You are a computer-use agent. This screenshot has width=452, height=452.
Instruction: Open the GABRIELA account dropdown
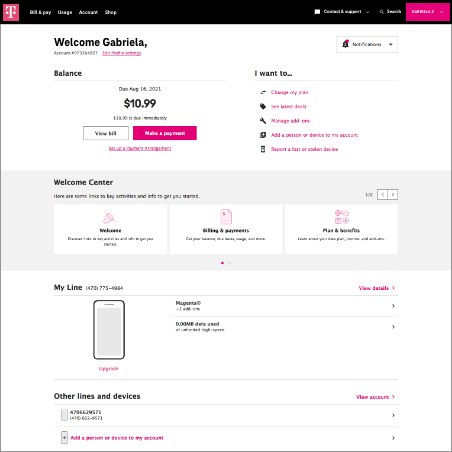pos(428,12)
